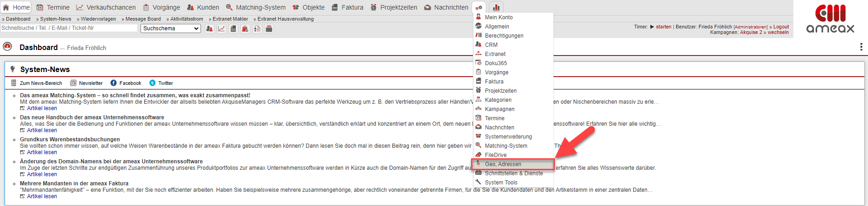The width and height of the screenshot is (868, 206).
Task: Open the Suchschema dropdown
Action: [x=171, y=28]
